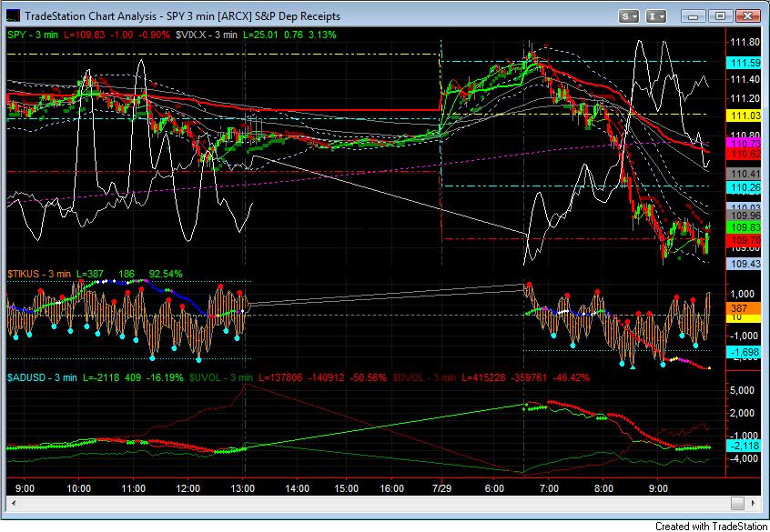Image resolution: width=770 pixels, height=532 pixels.
Task: Click the cyan -2,118 ADUSD marker
Action: 744,446
